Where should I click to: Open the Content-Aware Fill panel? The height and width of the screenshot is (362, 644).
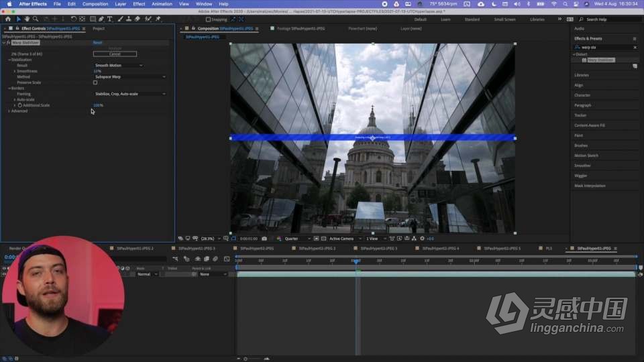(590, 125)
